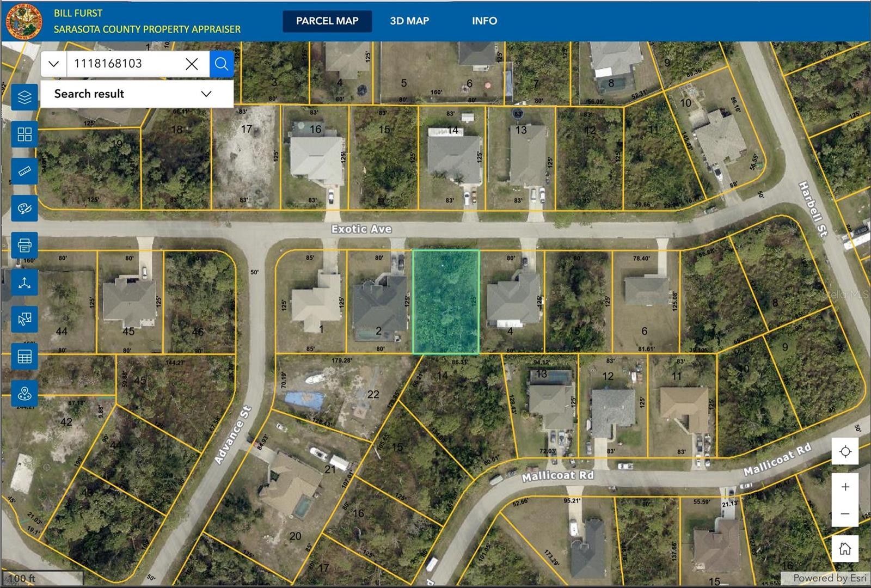Click the print map icon
This screenshot has width=871, height=588.
tap(24, 246)
